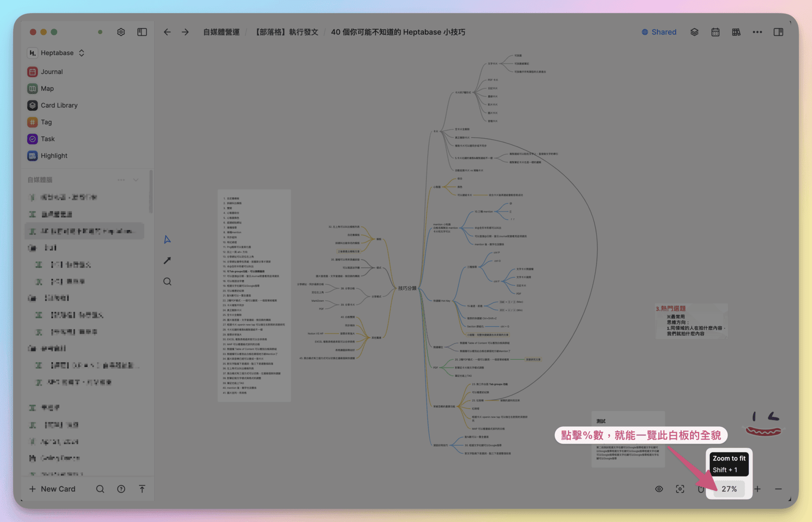Click the Shared button
Viewport: 812px width, 522px height.
[659, 32]
